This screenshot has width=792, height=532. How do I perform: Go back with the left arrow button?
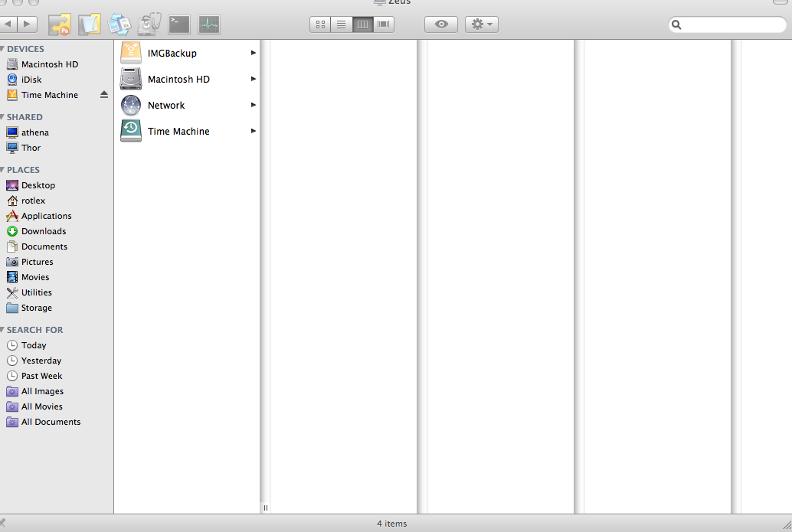click(x=8, y=24)
